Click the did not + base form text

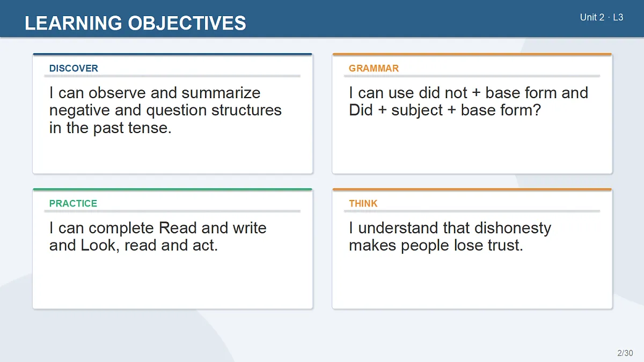point(469,101)
